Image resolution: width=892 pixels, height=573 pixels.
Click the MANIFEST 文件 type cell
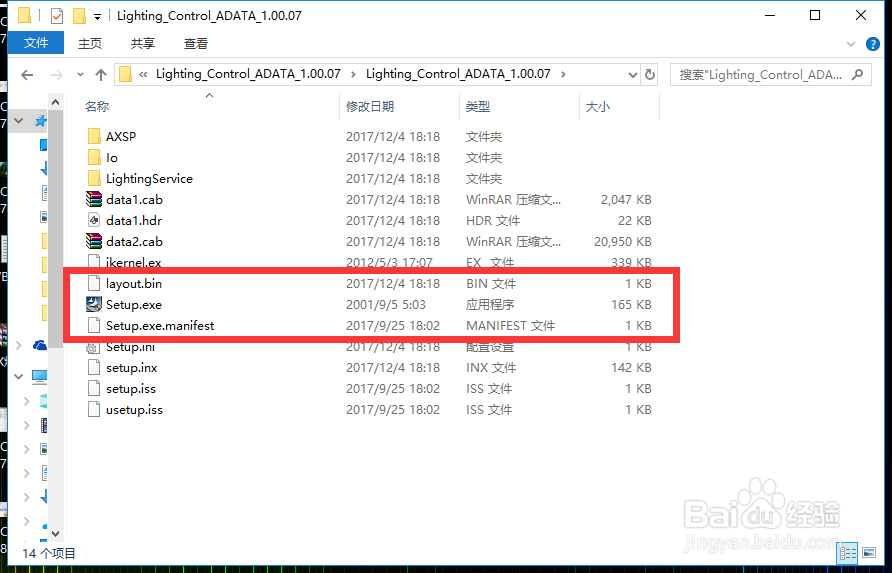510,325
